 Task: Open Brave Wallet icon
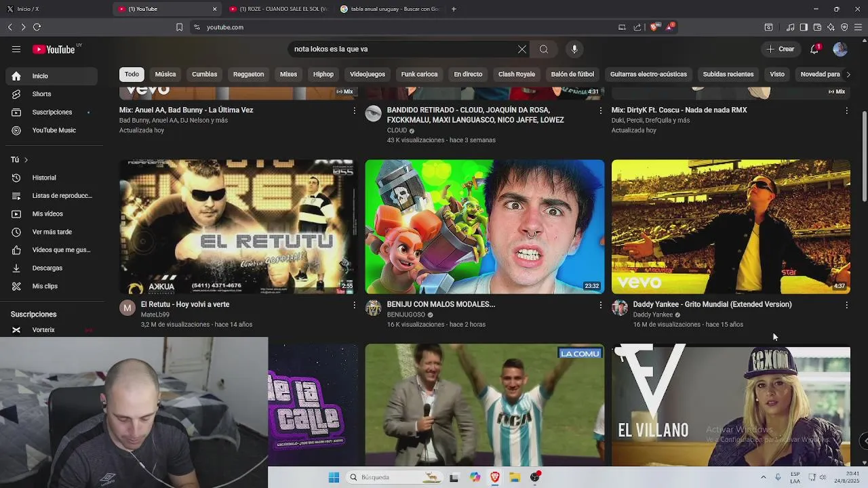click(817, 27)
